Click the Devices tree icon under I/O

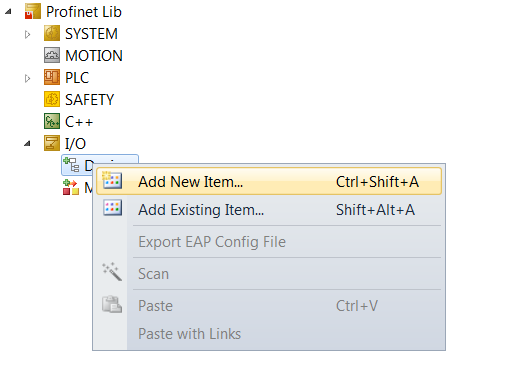71,165
